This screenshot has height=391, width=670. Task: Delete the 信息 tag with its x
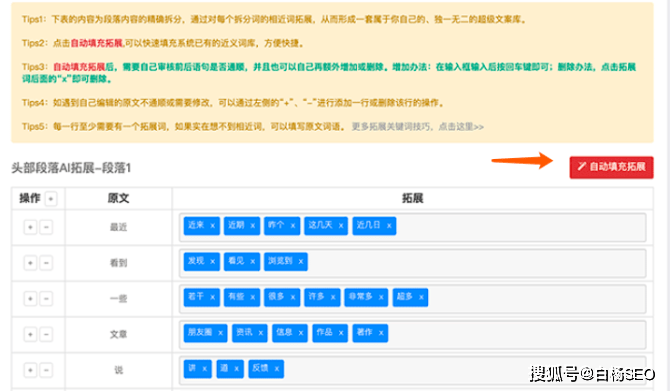pos(301,333)
